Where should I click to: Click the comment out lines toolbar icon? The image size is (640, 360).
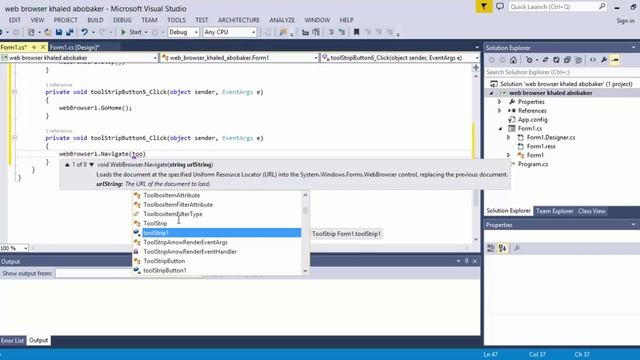pos(331,32)
